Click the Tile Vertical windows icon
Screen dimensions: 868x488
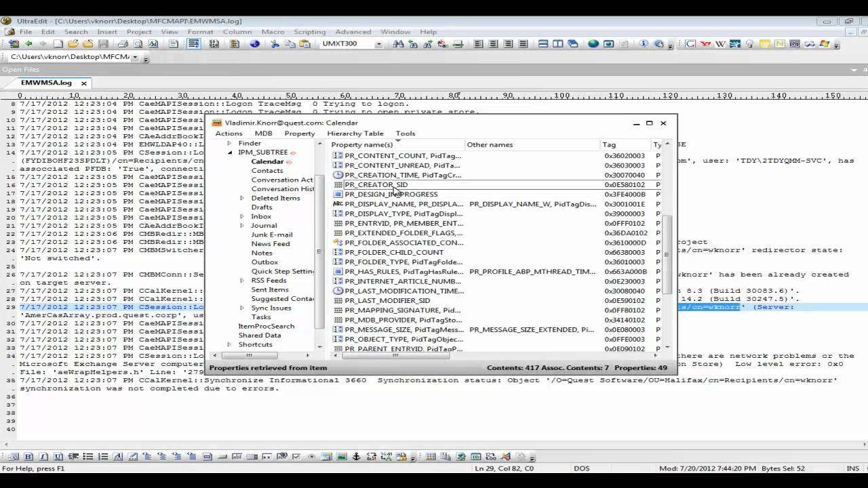[558, 44]
